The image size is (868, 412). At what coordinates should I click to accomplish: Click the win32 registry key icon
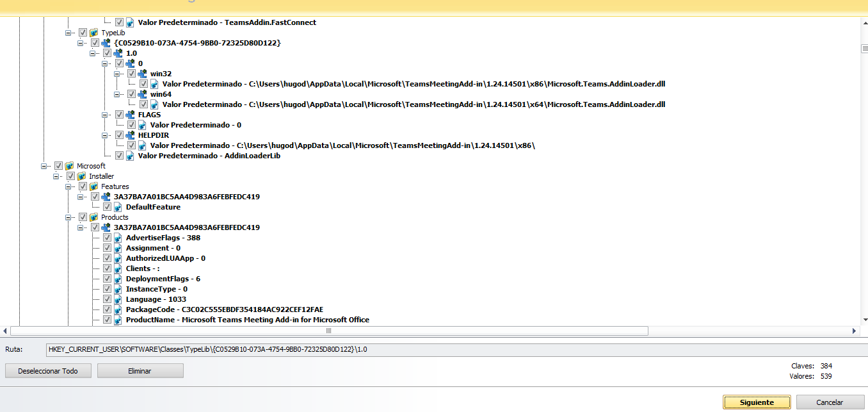point(143,74)
